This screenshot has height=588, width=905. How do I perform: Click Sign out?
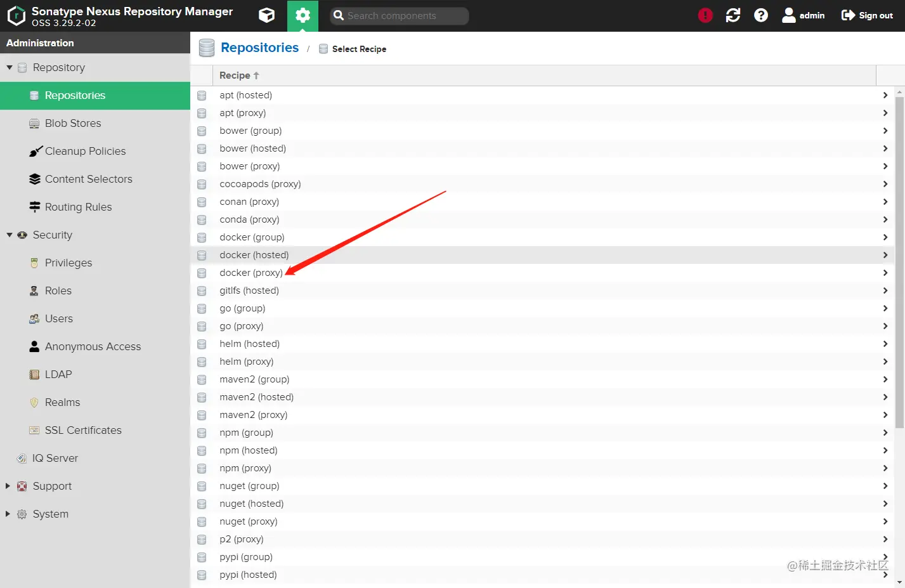click(x=867, y=15)
